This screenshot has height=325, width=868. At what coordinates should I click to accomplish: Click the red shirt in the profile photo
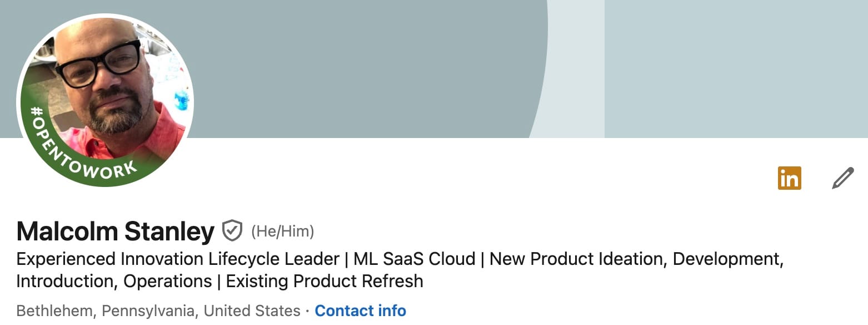(x=161, y=134)
